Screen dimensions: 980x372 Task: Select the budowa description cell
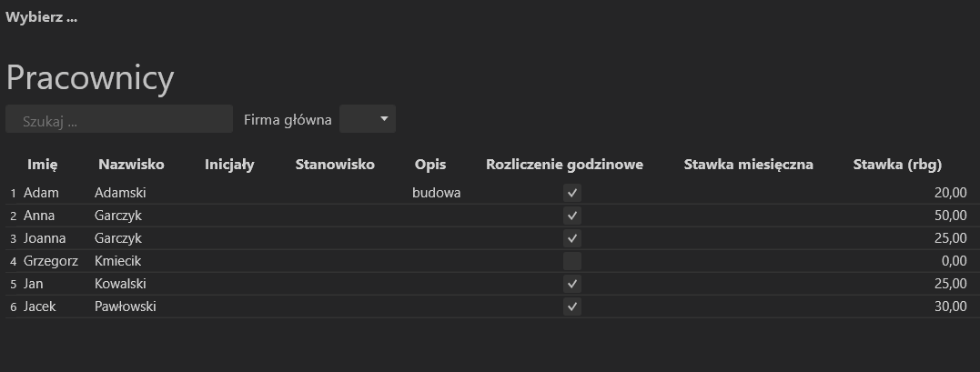tap(437, 193)
